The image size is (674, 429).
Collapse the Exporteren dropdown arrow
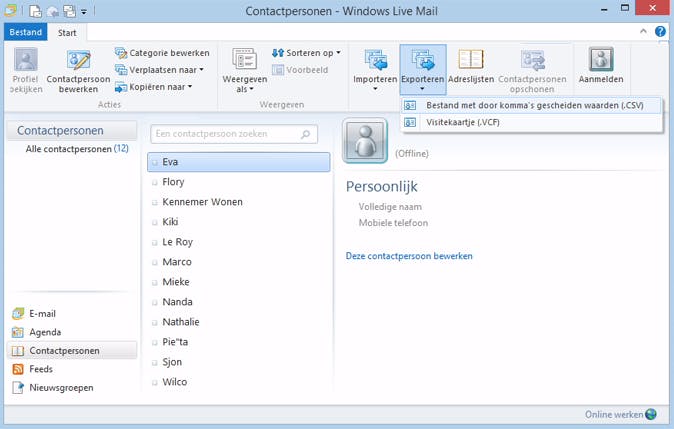(423, 89)
